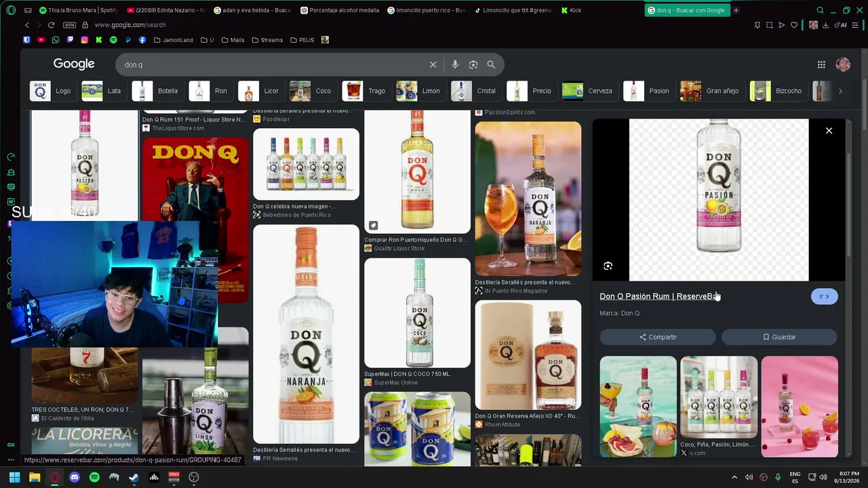Expand the Streams bookmarks folder

267,40
